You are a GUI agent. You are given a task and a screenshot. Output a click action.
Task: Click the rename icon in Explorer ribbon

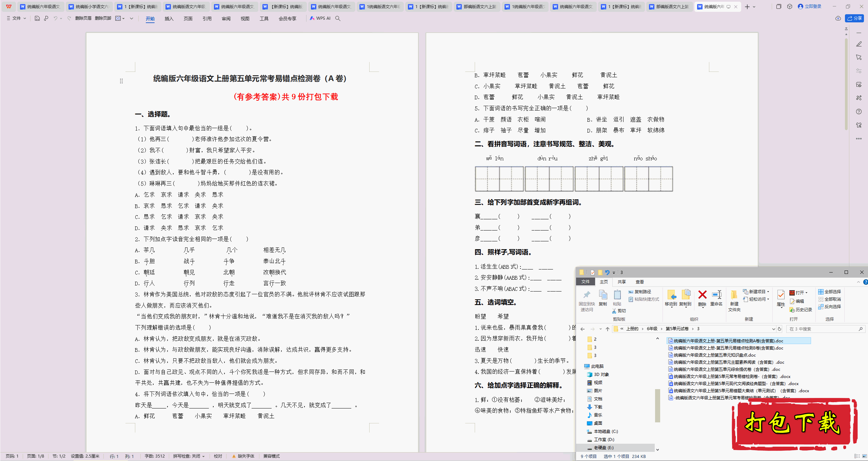coord(716,295)
